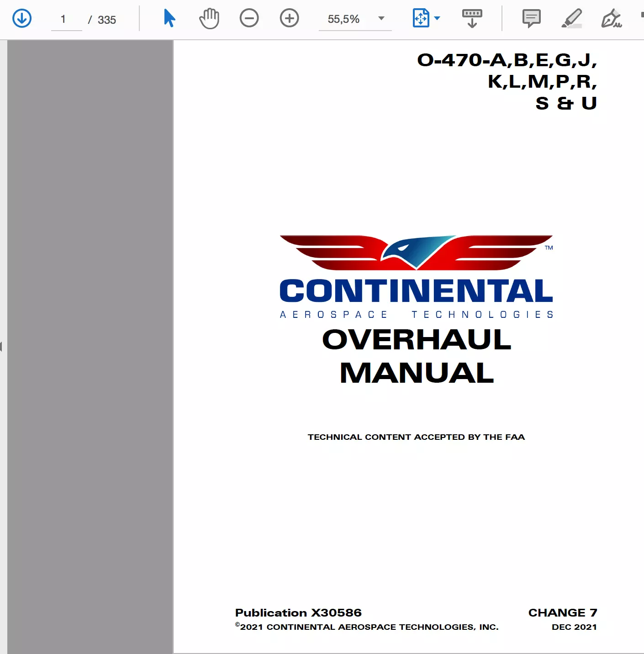Activate the hand pan tool
Screen dimensions: 644x654
coord(209,19)
